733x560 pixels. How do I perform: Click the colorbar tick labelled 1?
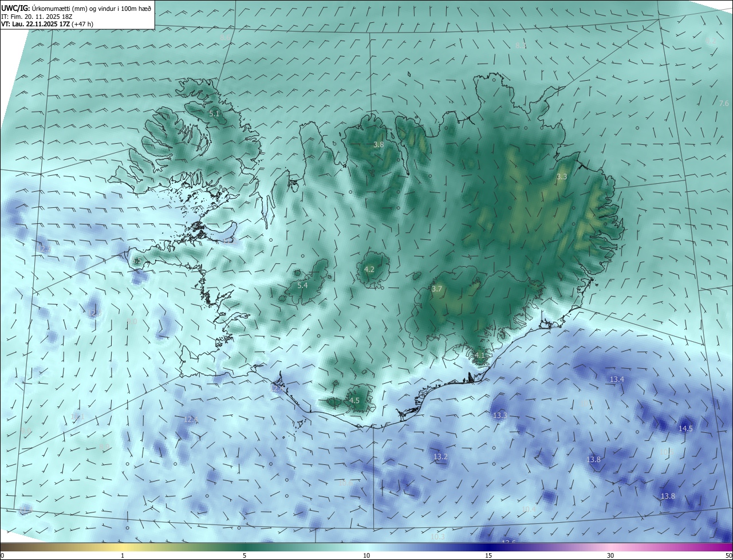pos(123,555)
